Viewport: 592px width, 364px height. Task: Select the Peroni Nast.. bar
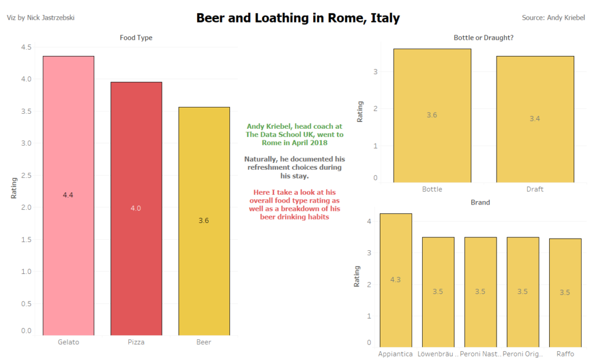coord(480,291)
